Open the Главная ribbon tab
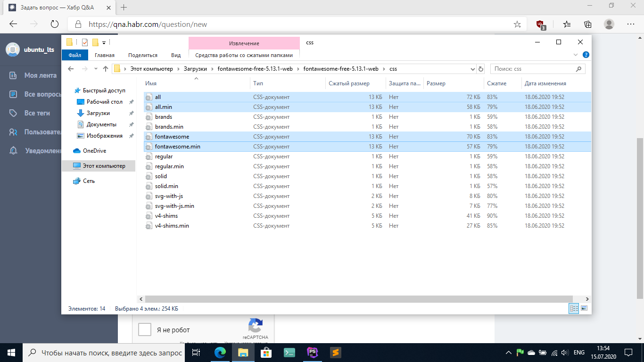The image size is (644, 362). (105, 55)
